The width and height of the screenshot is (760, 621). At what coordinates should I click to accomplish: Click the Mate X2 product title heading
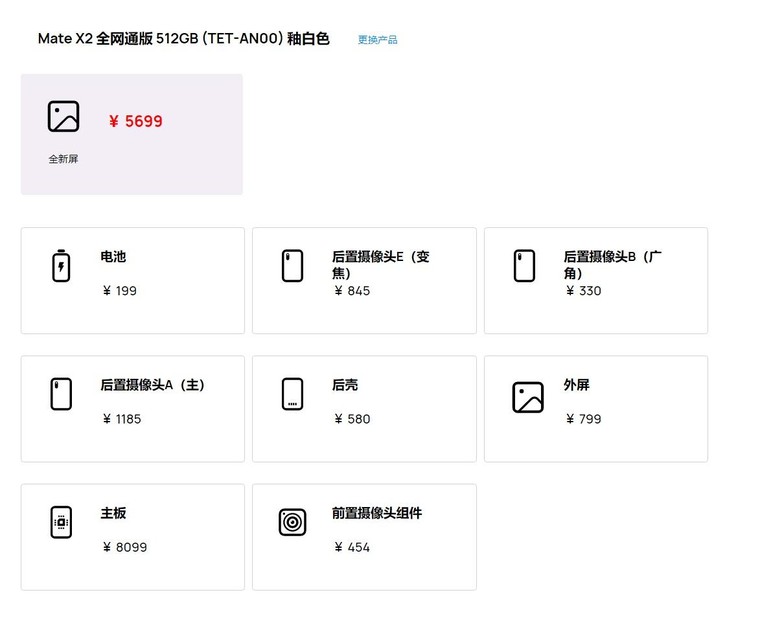coord(183,39)
